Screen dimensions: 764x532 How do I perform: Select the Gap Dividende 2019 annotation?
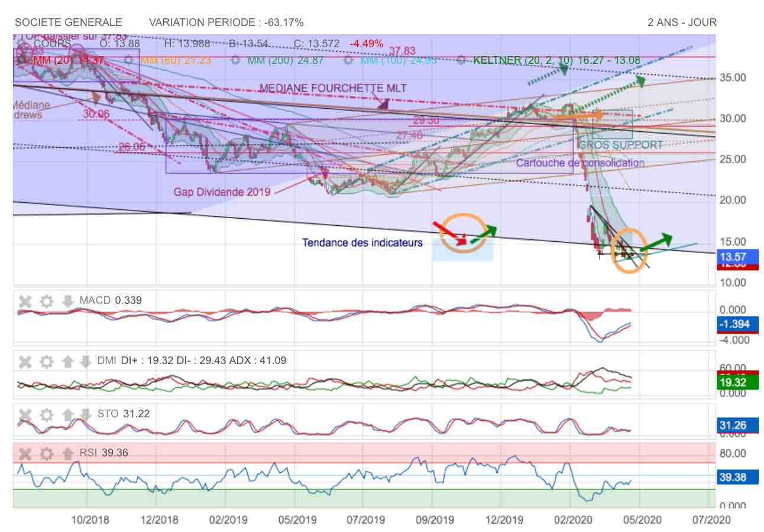pyautogui.click(x=222, y=192)
